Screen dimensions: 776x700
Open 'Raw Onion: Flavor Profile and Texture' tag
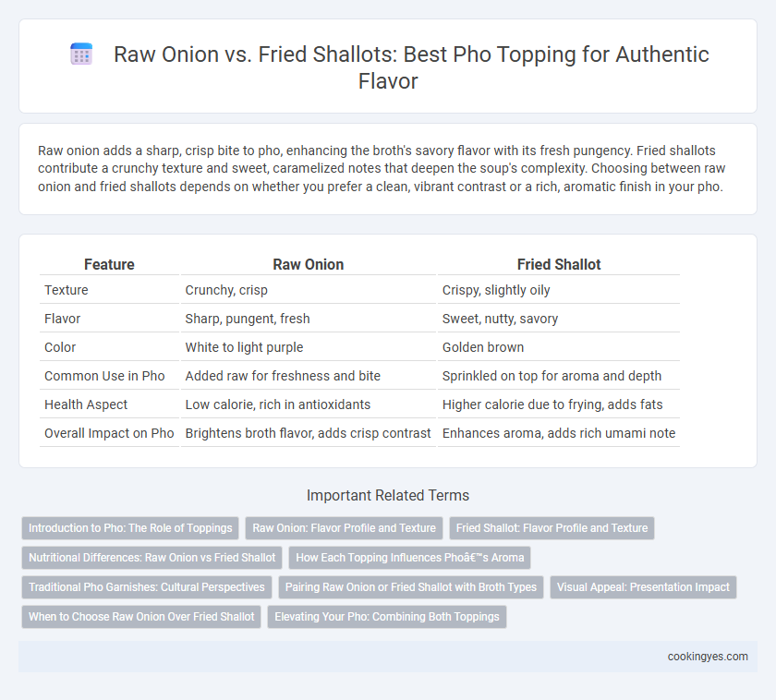click(x=344, y=528)
